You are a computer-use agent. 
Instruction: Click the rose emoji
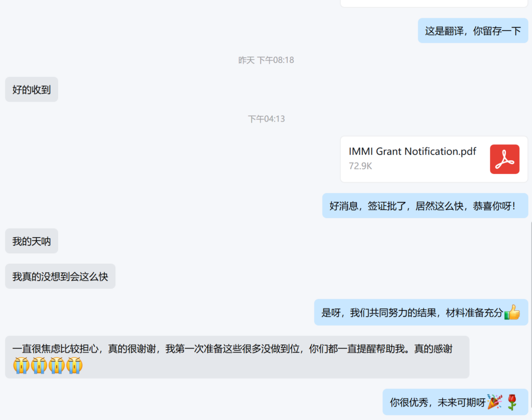pyautogui.click(x=512, y=402)
